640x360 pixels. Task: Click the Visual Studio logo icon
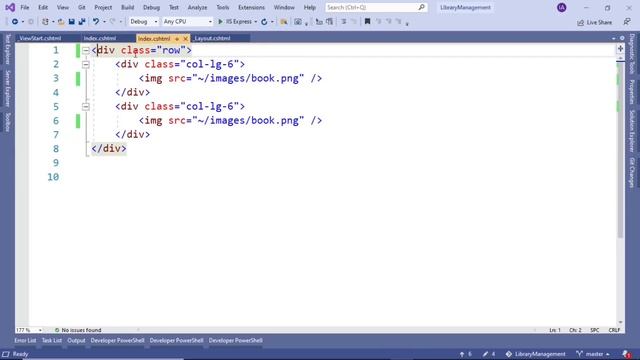10,7
